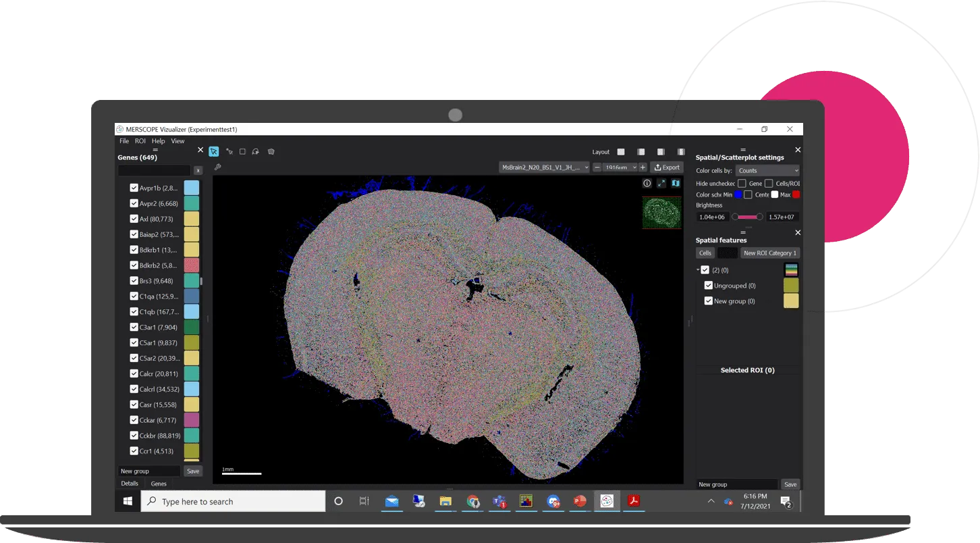Open Adobe Acrobat on taskbar
The height and width of the screenshot is (543, 980).
[634, 501]
